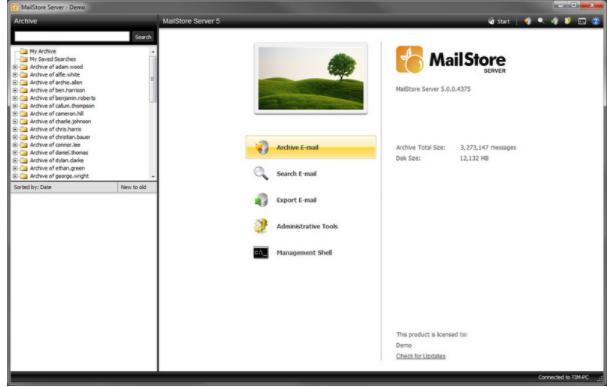Click the Check for Updates link
The image size is (613, 387).
(x=421, y=356)
